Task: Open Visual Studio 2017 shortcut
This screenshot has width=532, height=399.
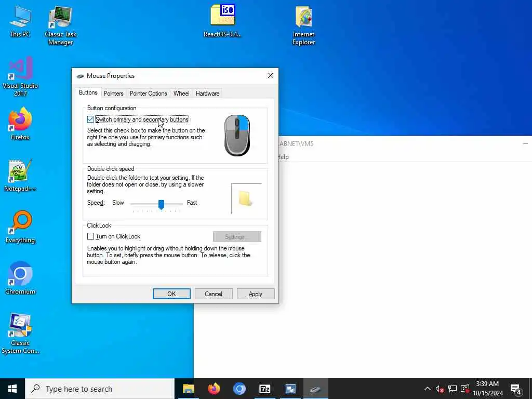Action: (20, 77)
